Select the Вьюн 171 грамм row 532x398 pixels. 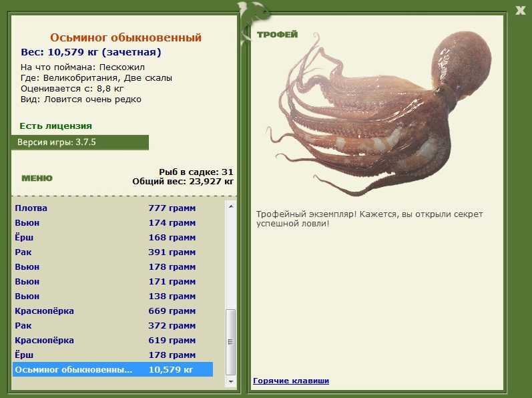[113, 282]
